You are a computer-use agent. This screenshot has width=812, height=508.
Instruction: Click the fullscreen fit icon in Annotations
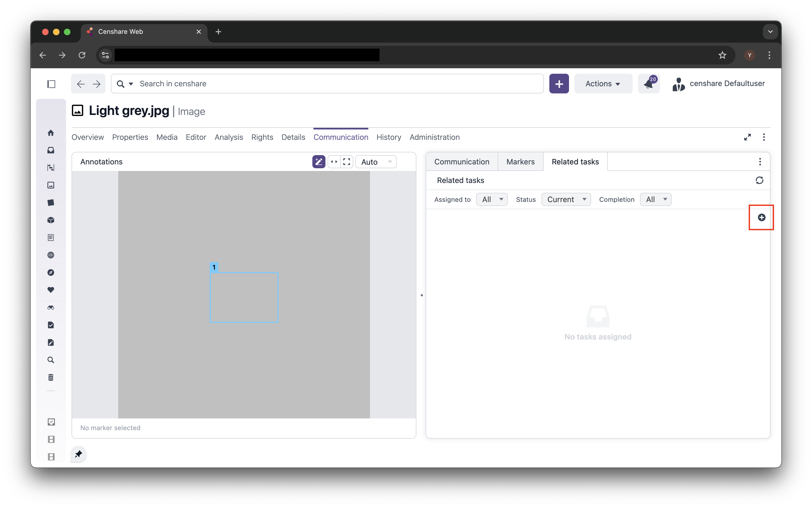tap(346, 162)
